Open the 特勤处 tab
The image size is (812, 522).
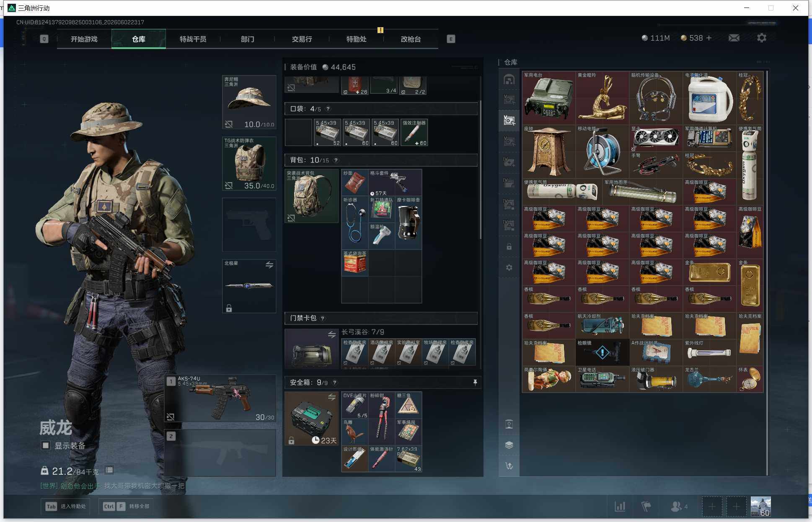[357, 39]
